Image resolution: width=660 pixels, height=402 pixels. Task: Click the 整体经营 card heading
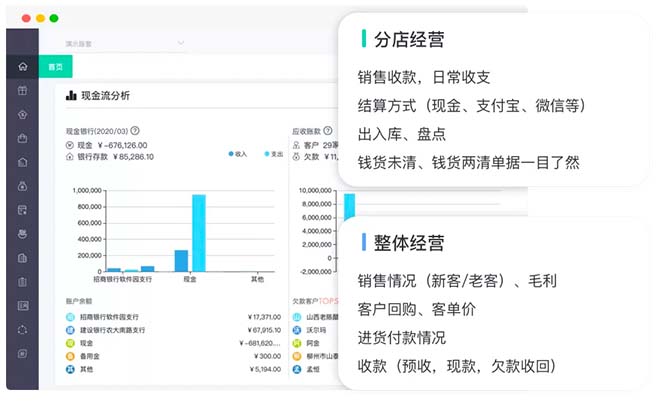click(409, 243)
